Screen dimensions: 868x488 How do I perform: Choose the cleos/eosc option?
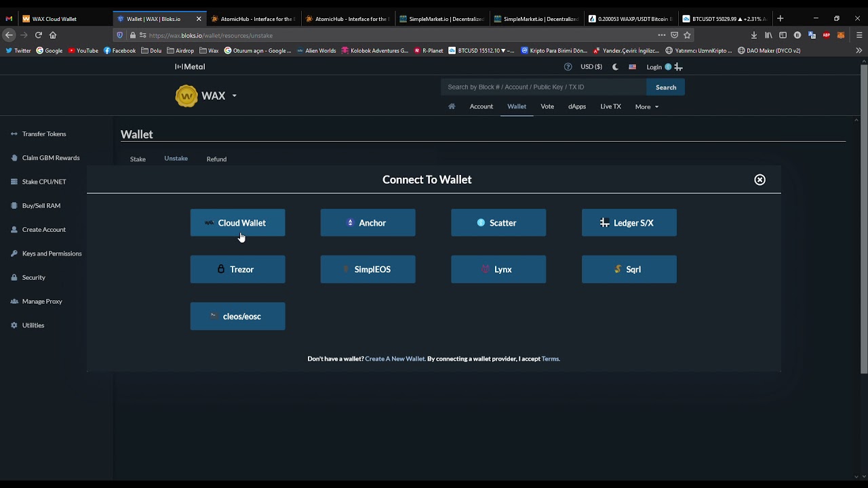click(237, 317)
